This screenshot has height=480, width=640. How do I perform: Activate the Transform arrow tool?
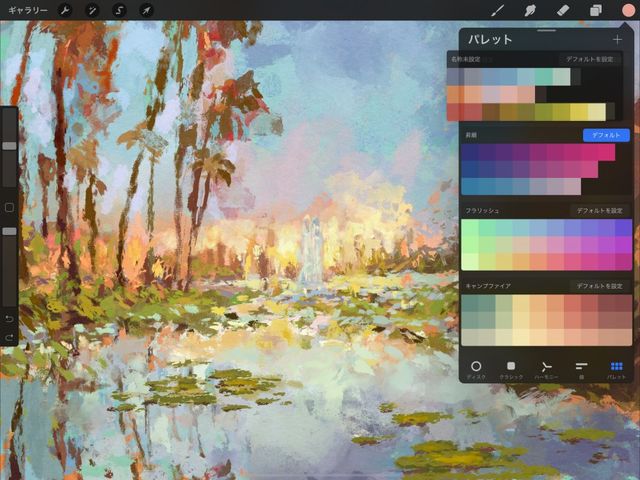(x=146, y=10)
